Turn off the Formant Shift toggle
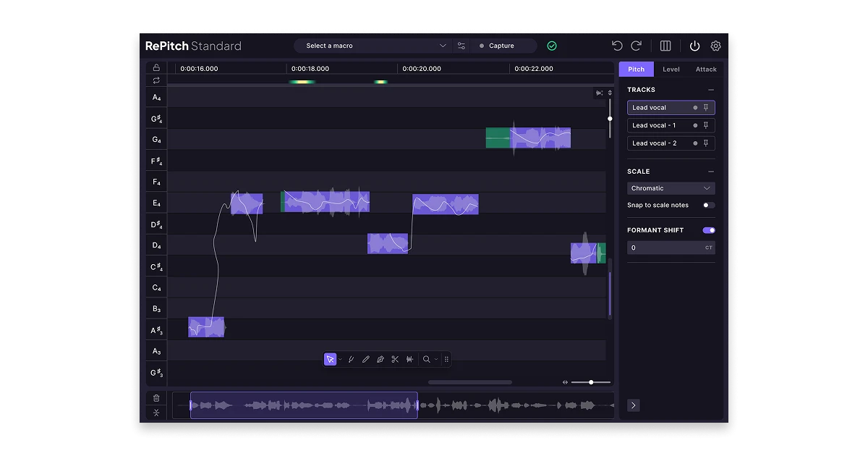868x456 pixels. pos(709,230)
